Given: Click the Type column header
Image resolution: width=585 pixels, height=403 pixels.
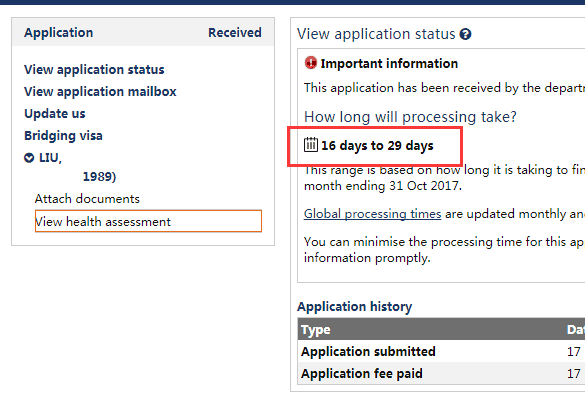Looking at the screenshot, I should point(316,330).
